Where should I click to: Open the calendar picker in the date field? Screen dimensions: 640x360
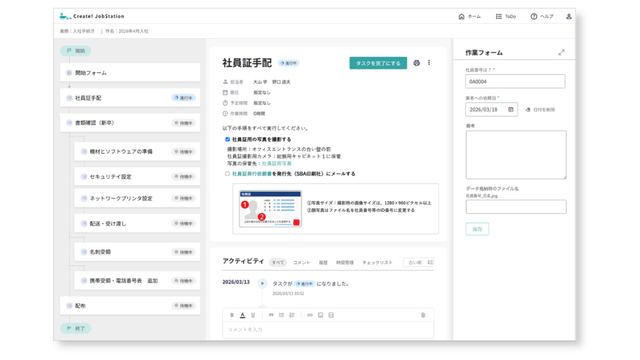click(511, 109)
